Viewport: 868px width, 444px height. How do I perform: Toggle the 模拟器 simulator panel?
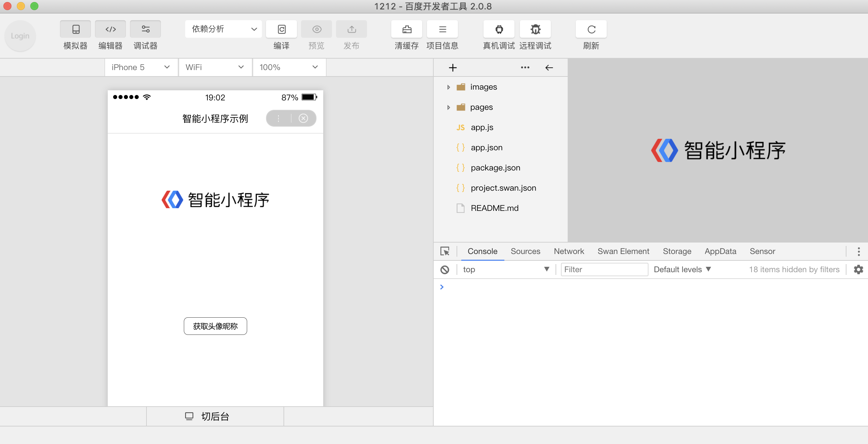(75, 29)
